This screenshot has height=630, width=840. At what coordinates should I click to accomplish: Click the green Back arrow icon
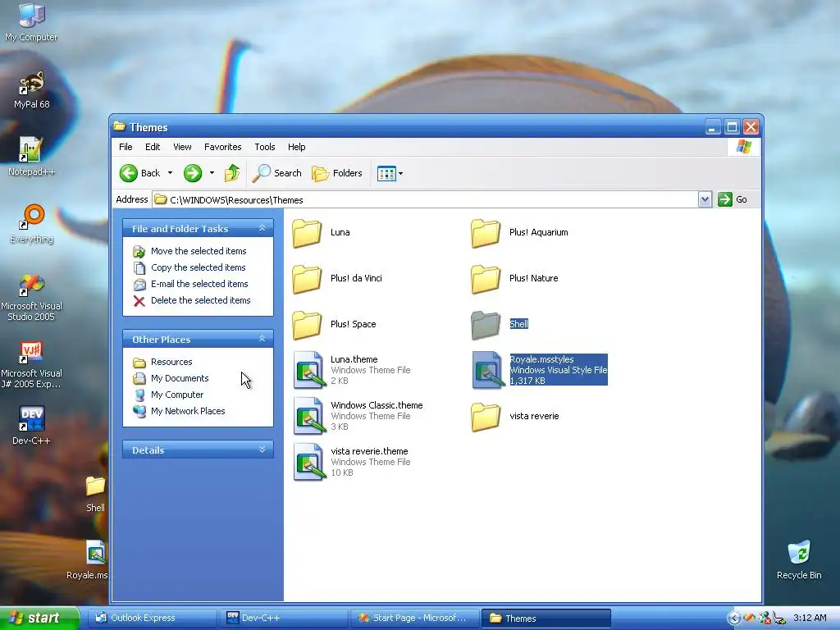[129, 173]
